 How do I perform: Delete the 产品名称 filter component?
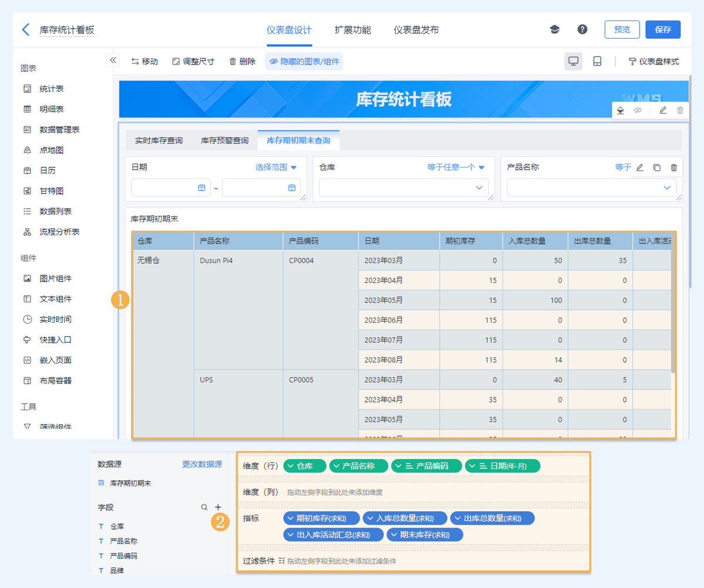pyautogui.click(x=673, y=168)
